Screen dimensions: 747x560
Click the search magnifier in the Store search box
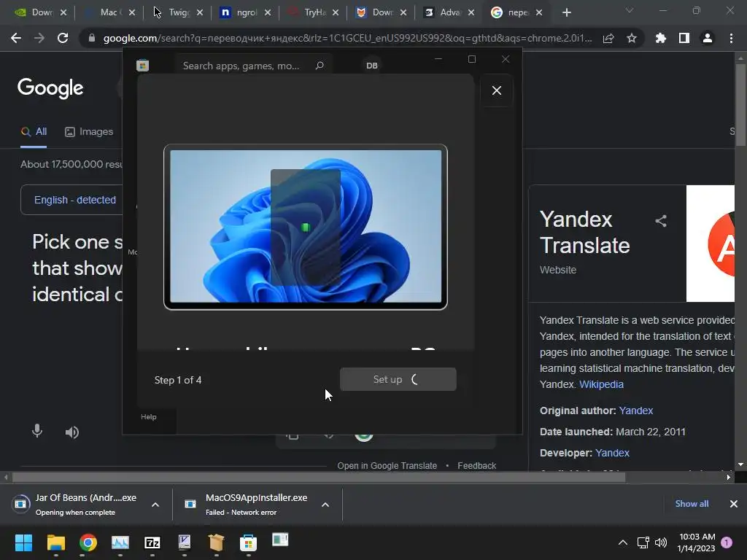tap(320, 65)
